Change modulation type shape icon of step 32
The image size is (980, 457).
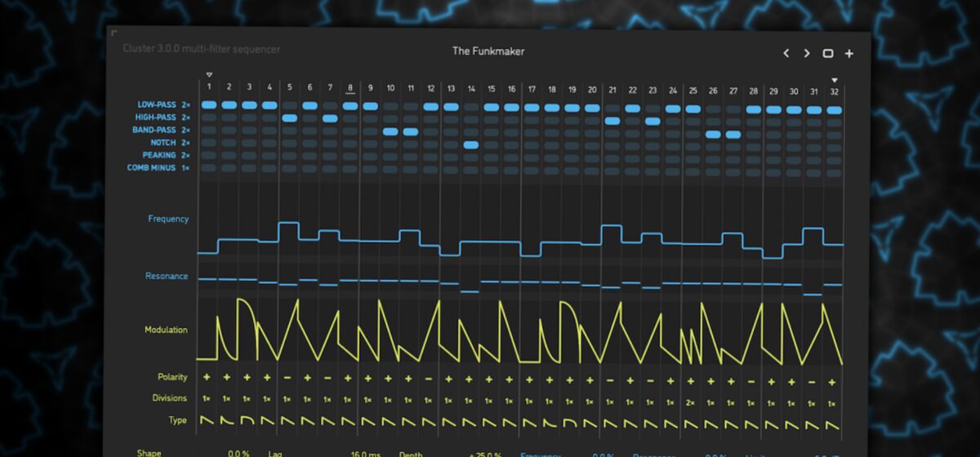831,425
